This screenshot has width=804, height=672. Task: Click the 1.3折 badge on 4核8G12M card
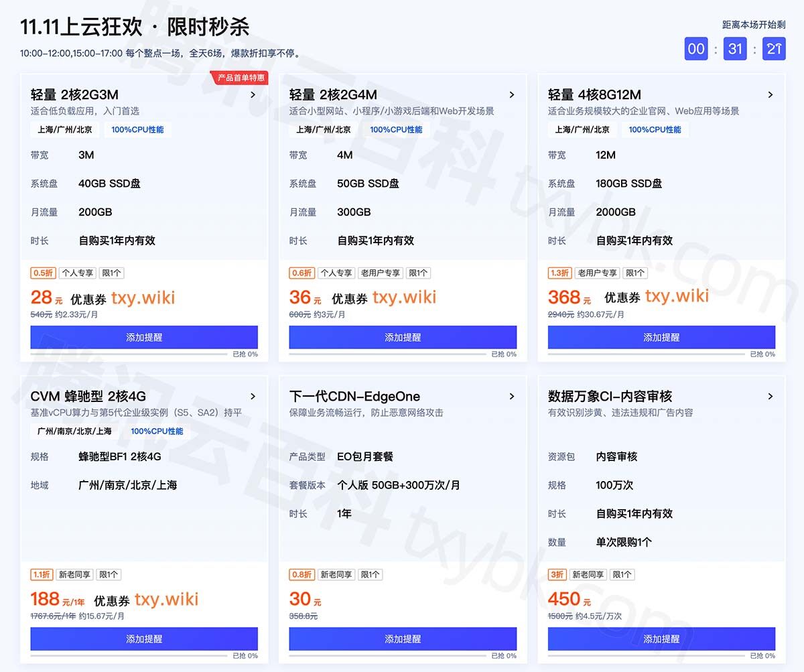[559, 273]
